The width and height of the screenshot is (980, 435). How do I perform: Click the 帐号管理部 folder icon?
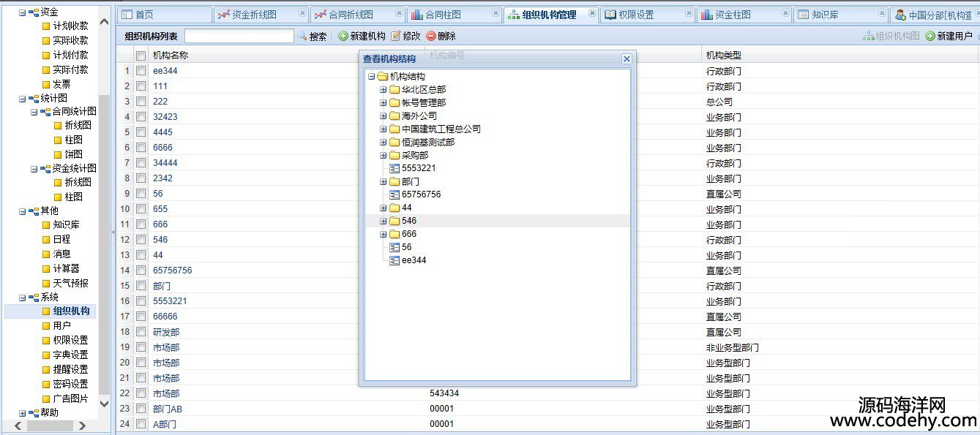click(394, 103)
